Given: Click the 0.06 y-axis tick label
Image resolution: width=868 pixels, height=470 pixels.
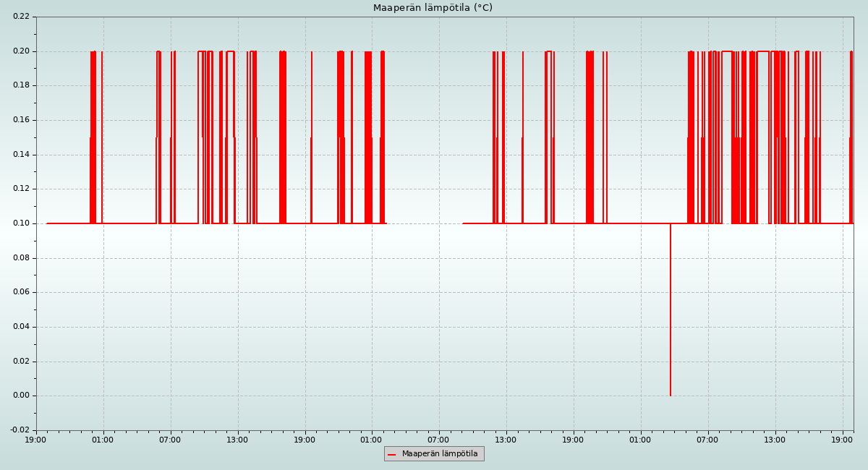Looking at the screenshot, I should coord(21,292).
